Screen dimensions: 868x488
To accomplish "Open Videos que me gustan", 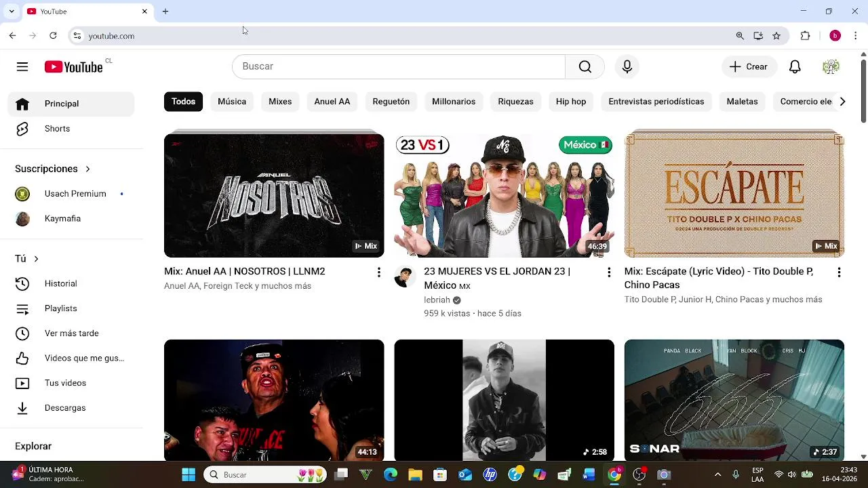I will click(x=71, y=359).
